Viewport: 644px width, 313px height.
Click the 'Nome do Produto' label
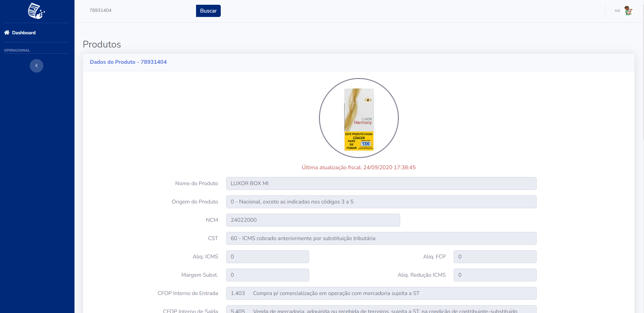pyautogui.click(x=197, y=183)
